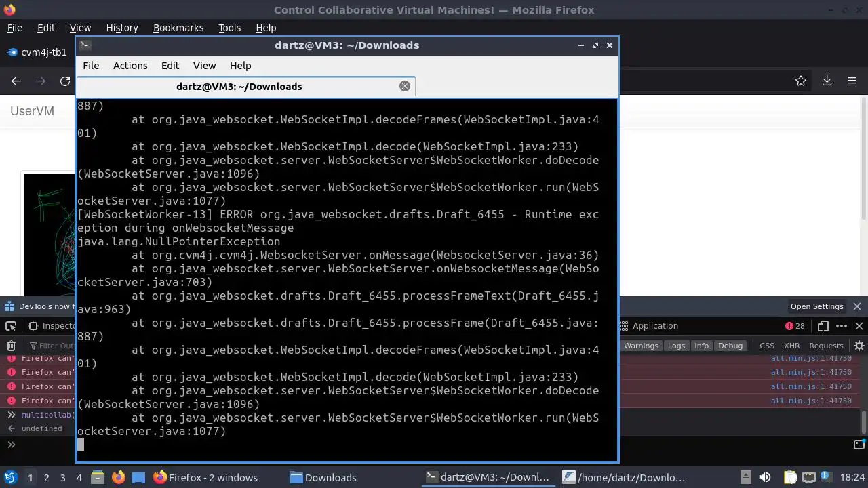
Task: Open the Firefox hamburger application menu
Action: pos(852,81)
